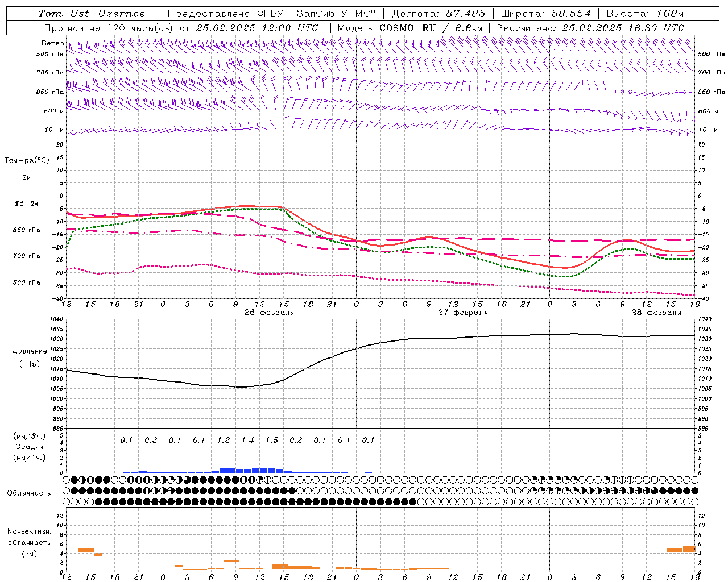Click the 1.5 precipitation value
The height and width of the screenshot is (582, 728).
(272, 440)
